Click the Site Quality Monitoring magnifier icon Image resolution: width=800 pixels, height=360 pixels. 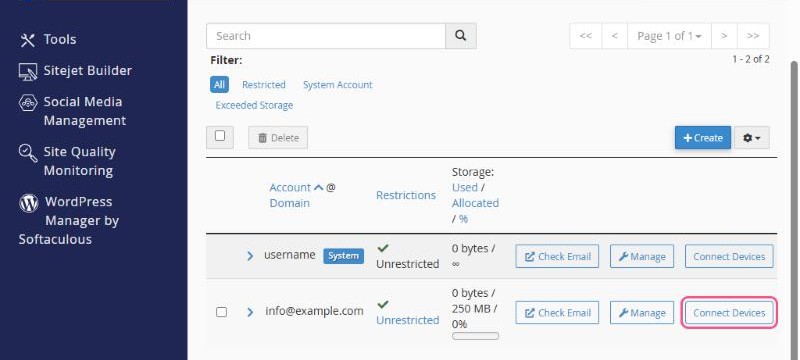[x=28, y=152]
